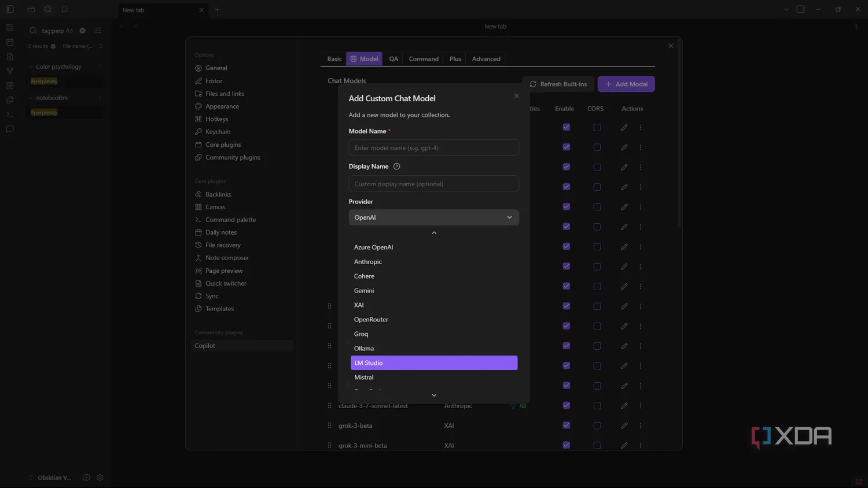Create new canvas icon in ribbon
Viewport: 868px width, 488px height.
pos(10,86)
